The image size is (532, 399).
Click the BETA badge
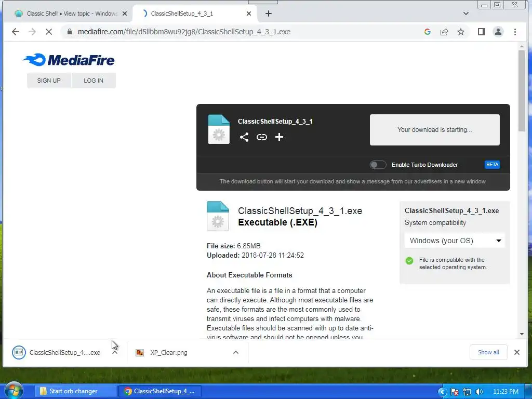pyautogui.click(x=492, y=165)
